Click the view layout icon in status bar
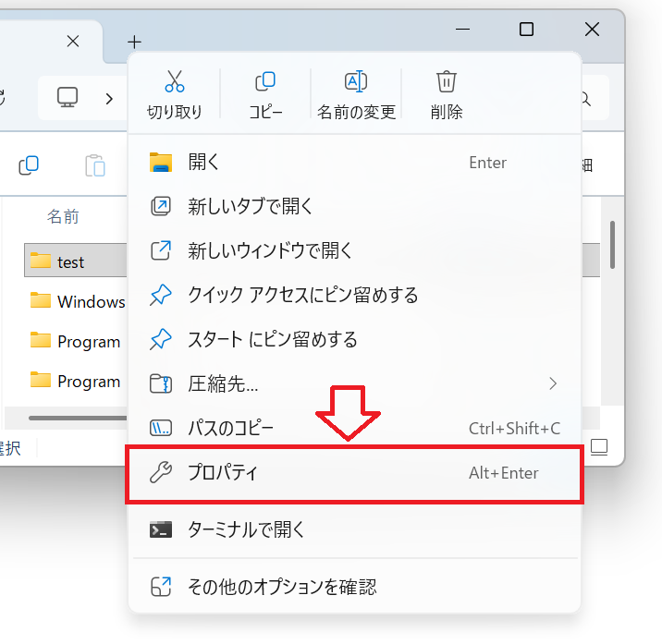Image resolution: width=662 pixels, height=644 pixels. [x=599, y=447]
